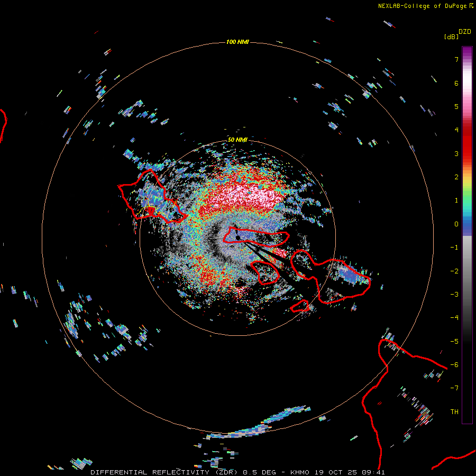Click the "09:41" timestamp in the caption
The width and height of the screenshot is (476, 476).
pos(374,472)
